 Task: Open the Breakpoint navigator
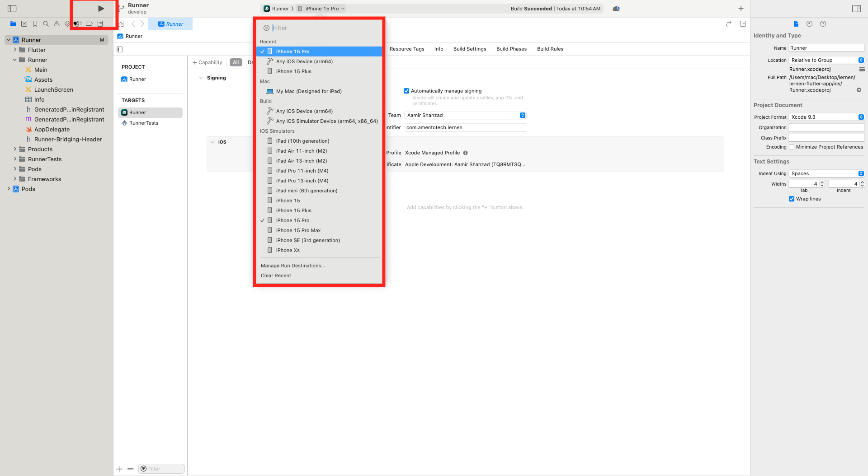click(x=89, y=23)
